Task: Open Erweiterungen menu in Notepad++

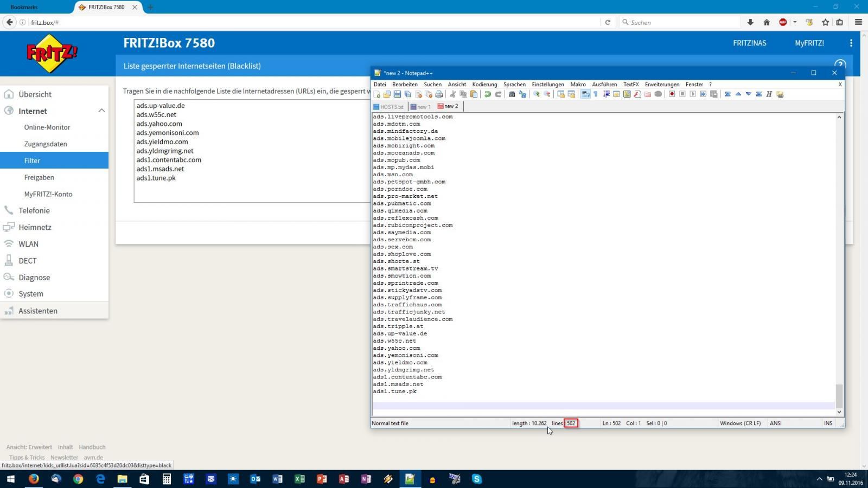Action: pyautogui.click(x=662, y=85)
